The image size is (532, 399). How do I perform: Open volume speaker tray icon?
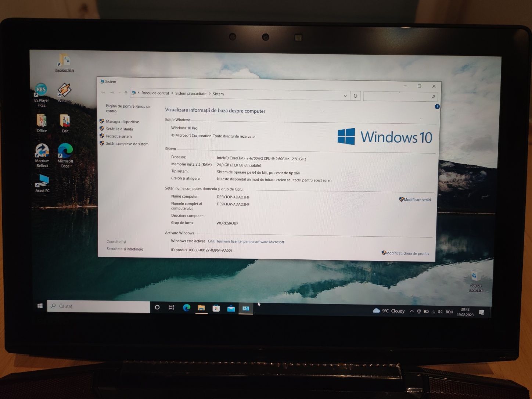pyautogui.click(x=440, y=312)
